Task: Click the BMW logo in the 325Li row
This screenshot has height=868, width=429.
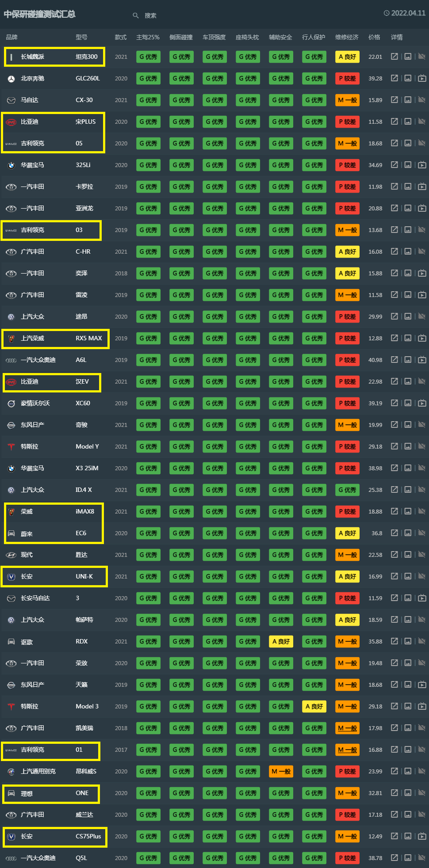Action: (x=11, y=165)
